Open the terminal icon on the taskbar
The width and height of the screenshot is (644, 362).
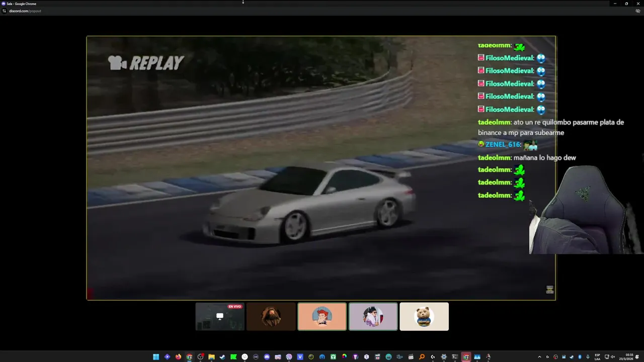coord(455,357)
